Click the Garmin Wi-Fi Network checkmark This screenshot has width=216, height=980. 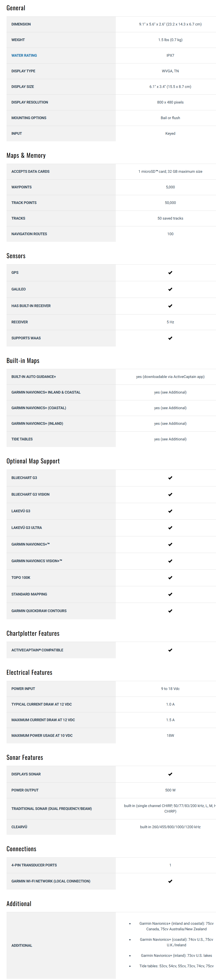point(170,881)
